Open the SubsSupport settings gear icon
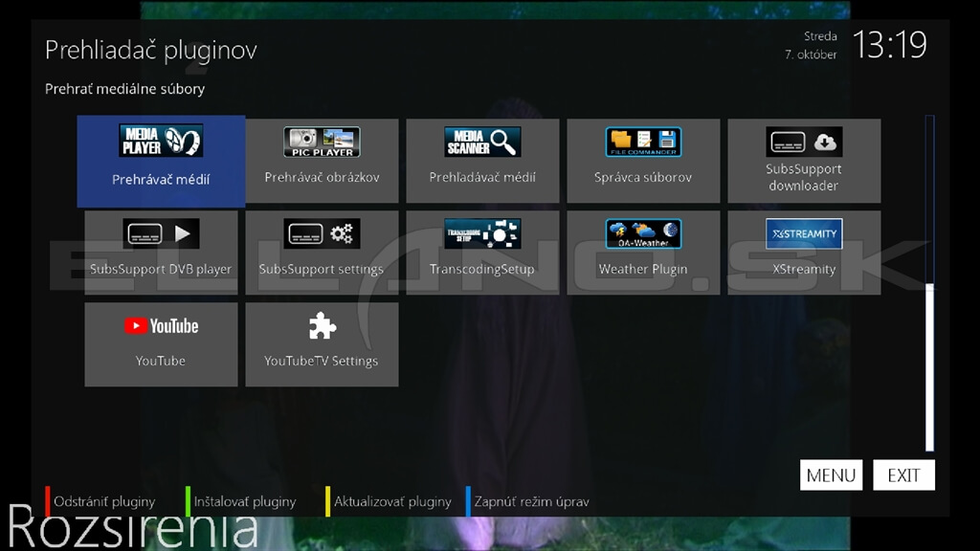980x551 pixels. pos(322,233)
